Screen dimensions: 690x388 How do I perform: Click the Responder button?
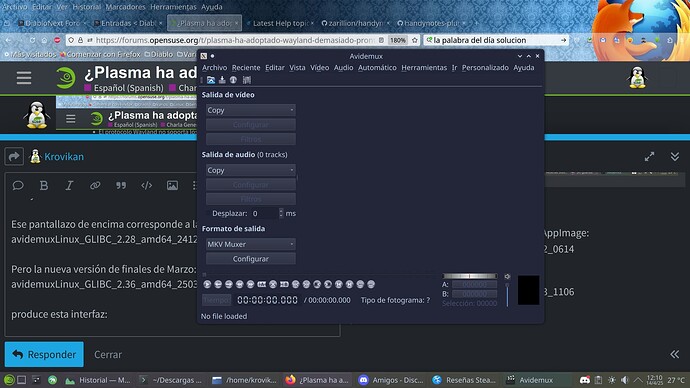(x=44, y=354)
